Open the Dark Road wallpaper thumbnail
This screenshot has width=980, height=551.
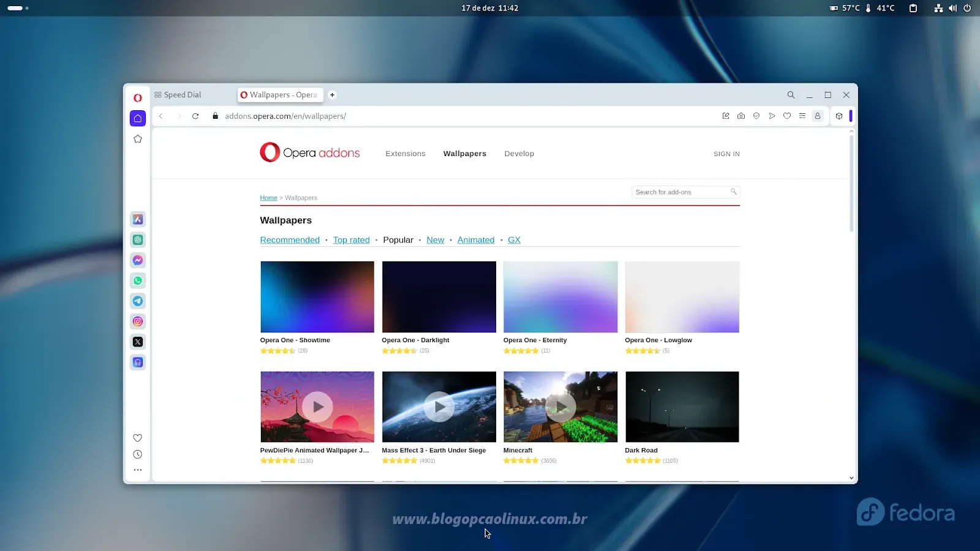tap(682, 407)
